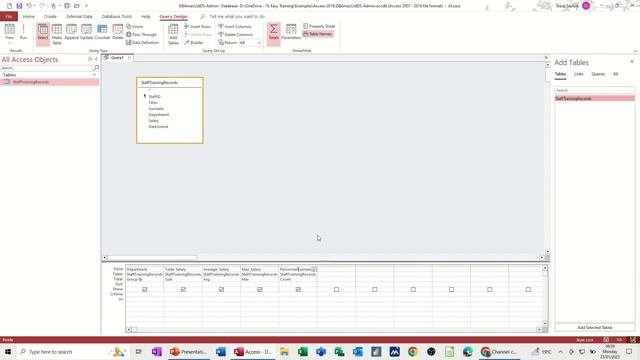Click the Data Definition button
Viewport: 640px width, 360px height.
click(x=142, y=42)
